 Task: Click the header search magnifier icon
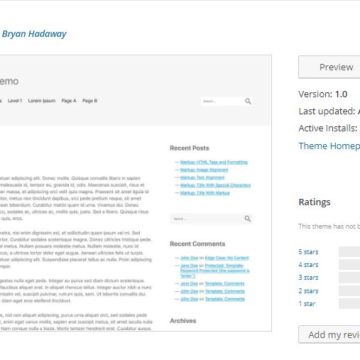(248, 101)
